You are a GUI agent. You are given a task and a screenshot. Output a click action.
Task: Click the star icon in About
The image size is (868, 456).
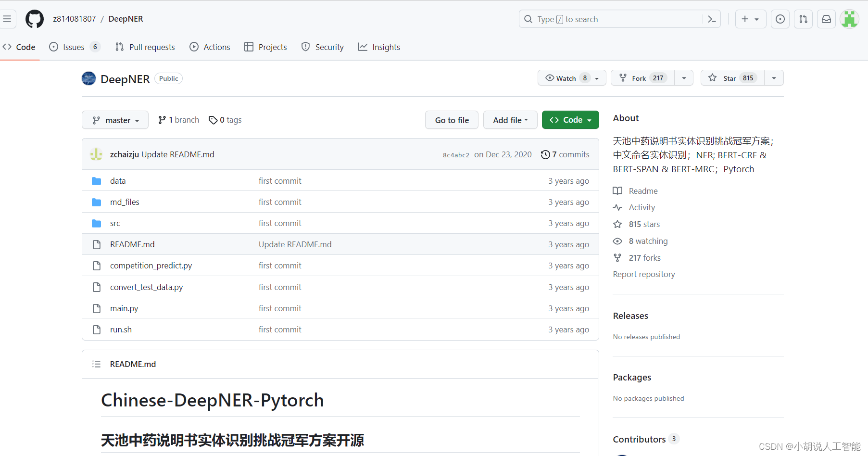click(x=617, y=224)
